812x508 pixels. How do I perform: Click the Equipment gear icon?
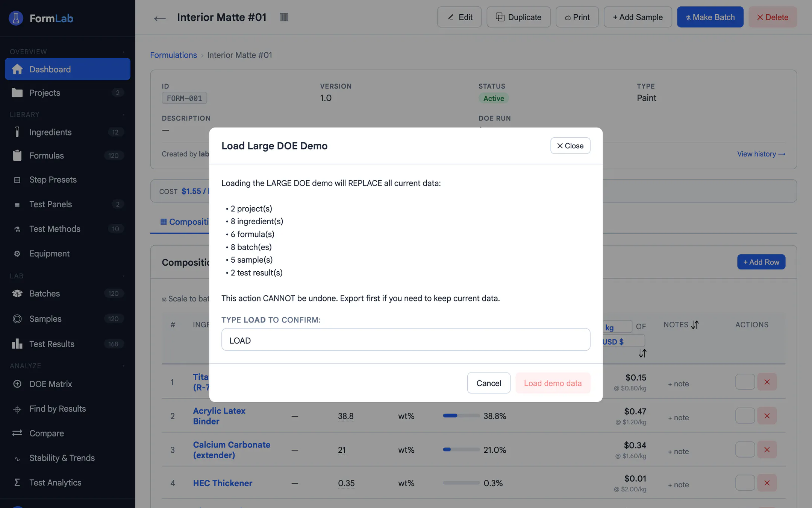click(17, 254)
